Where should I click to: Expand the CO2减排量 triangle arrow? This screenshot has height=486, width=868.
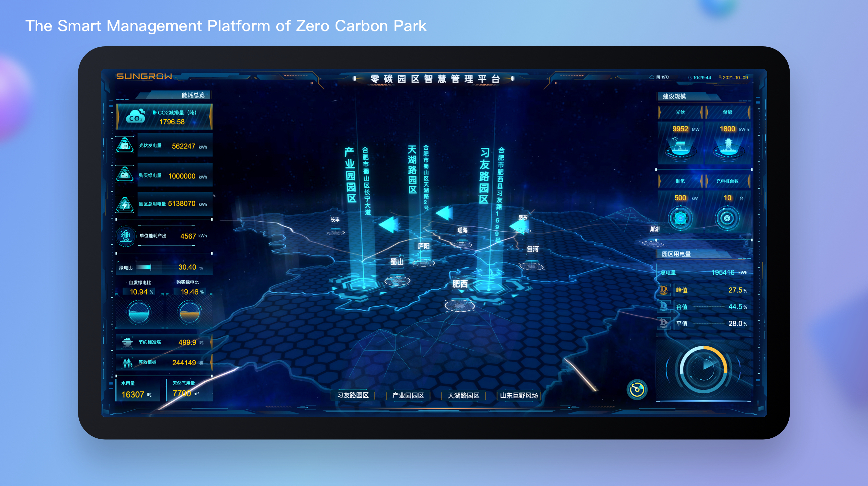pos(154,112)
